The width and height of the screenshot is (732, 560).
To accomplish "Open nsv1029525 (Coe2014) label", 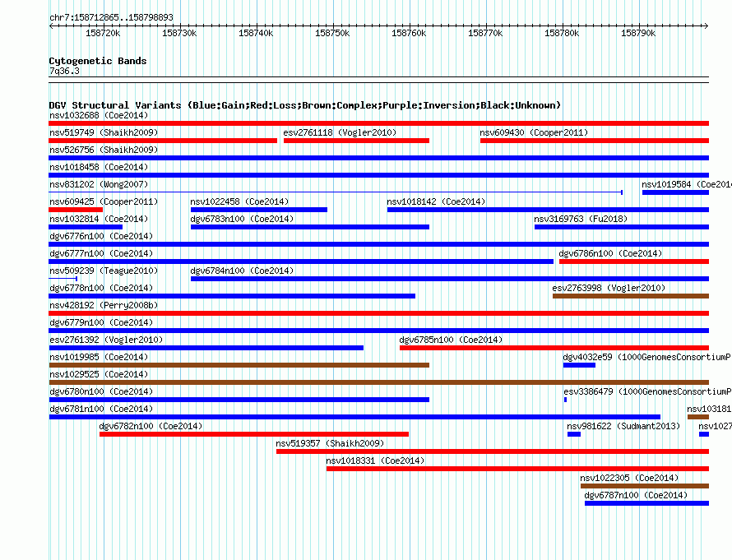I will coord(99,374).
